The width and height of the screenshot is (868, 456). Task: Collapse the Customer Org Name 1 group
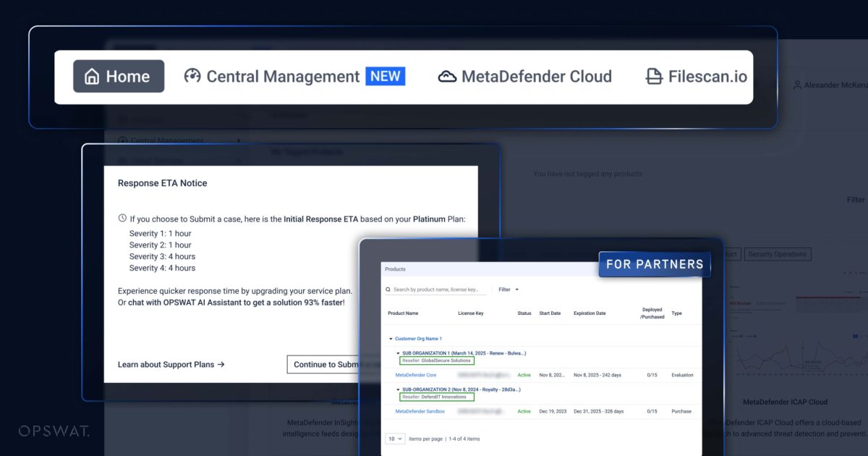pyautogui.click(x=389, y=338)
